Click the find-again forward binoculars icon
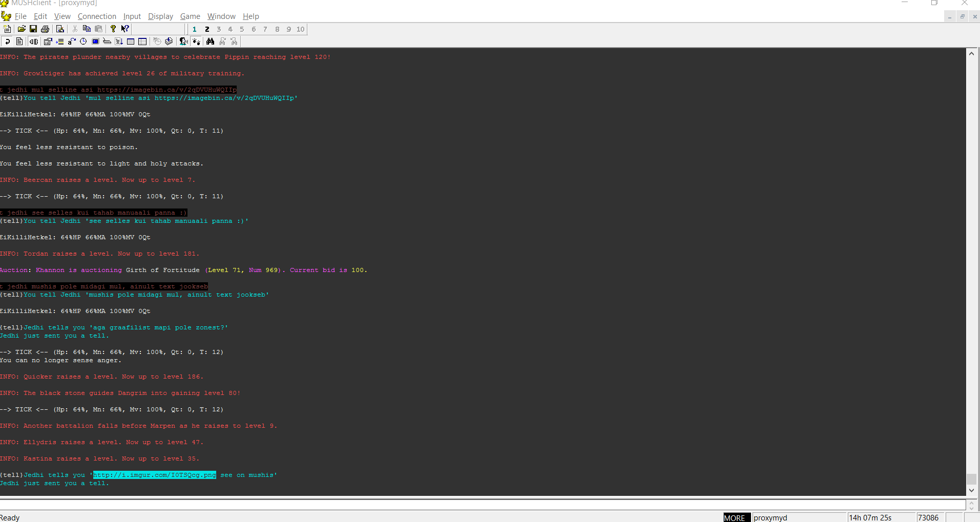Screen dimensions: 980x522 [222, 41]
